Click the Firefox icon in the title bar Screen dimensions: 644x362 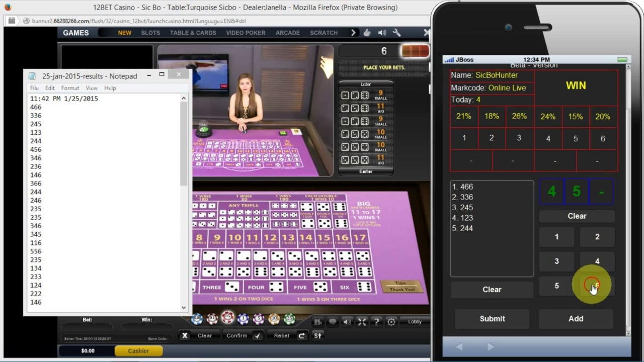7,7
